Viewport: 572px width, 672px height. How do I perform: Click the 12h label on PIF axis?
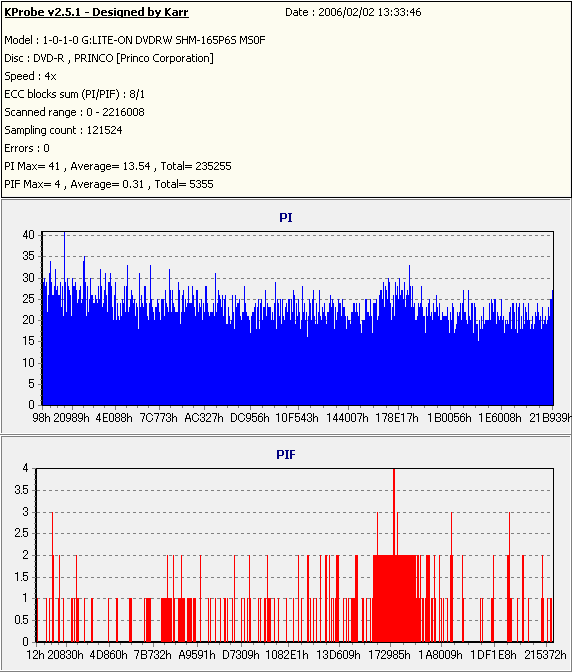click(x=35, y=655)
